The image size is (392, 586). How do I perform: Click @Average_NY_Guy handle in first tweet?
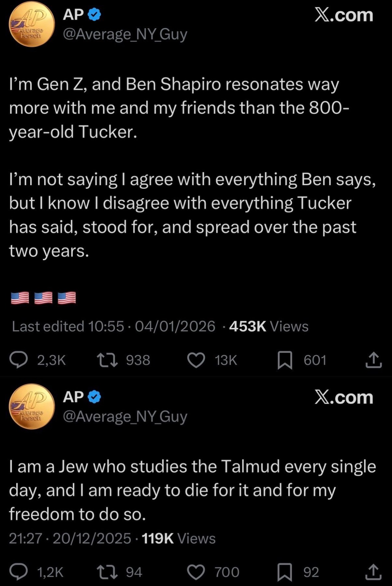tap(125, 34)
